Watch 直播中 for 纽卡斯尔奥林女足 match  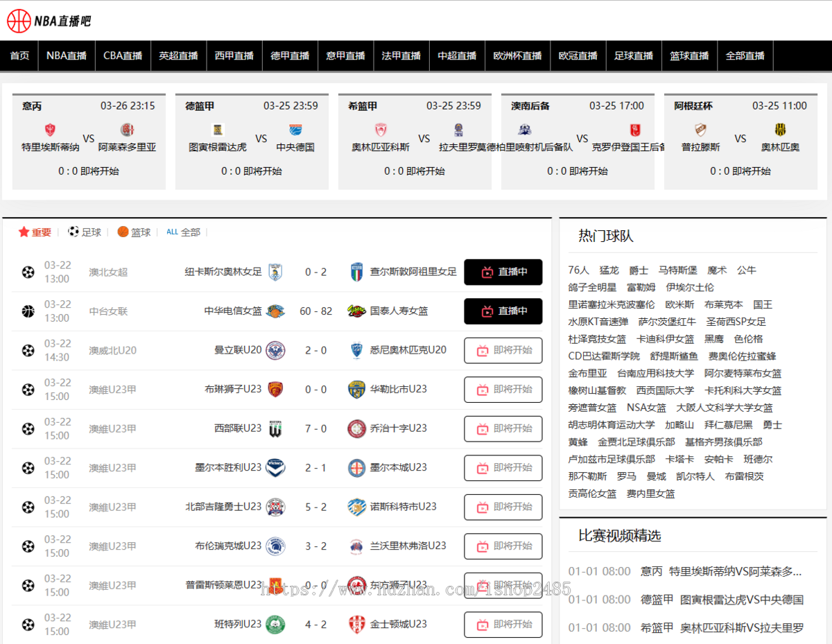[503, 272]
